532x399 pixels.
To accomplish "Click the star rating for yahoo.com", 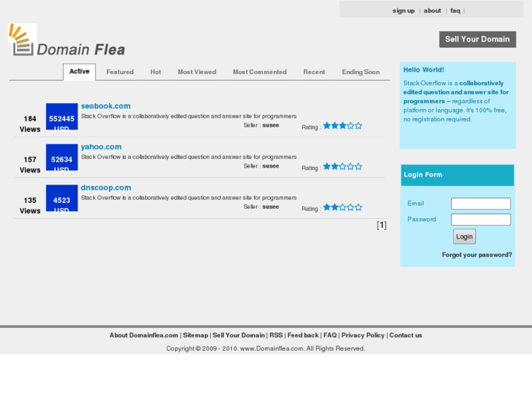I will [342, 167].
